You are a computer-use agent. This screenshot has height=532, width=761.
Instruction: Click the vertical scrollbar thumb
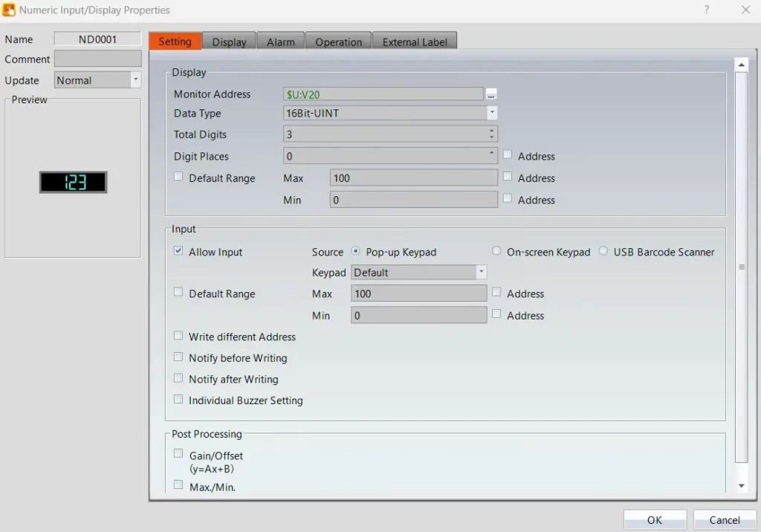pos(741,267)
